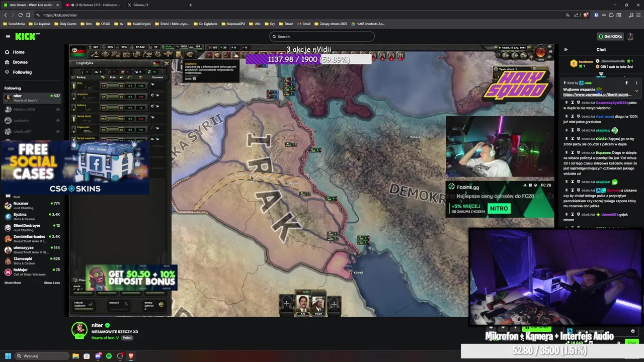The width and height of the screenshot is (644, 362).
Task: Go to Home in Kick sidebar
Action: pos(19,52)
